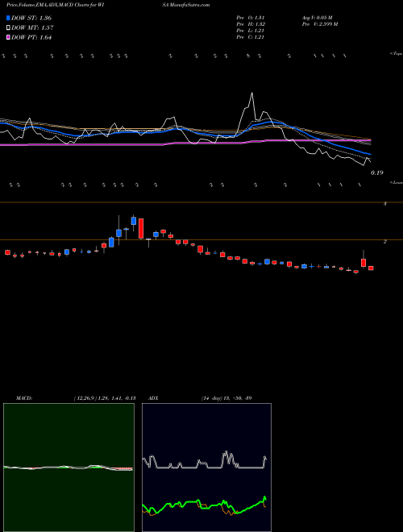Click the 'Pre C: 1.21' value
Screen dimensions: 403x532
tap(251, 37)
